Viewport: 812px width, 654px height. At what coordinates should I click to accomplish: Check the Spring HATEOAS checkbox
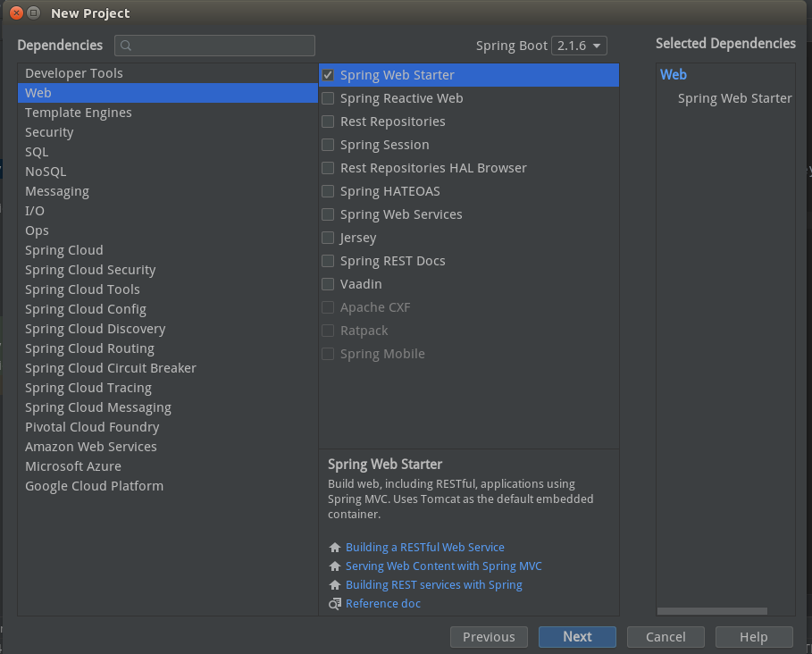[328, 191]
